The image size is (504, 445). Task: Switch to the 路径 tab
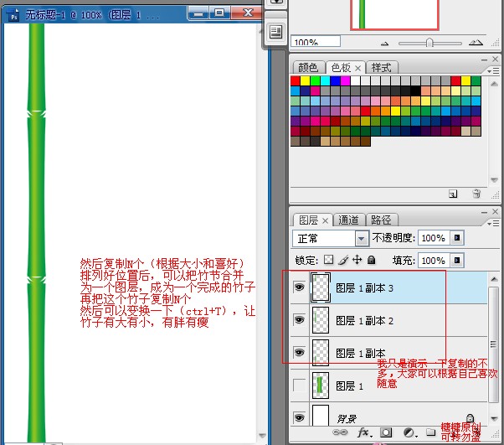pos(381,220)
